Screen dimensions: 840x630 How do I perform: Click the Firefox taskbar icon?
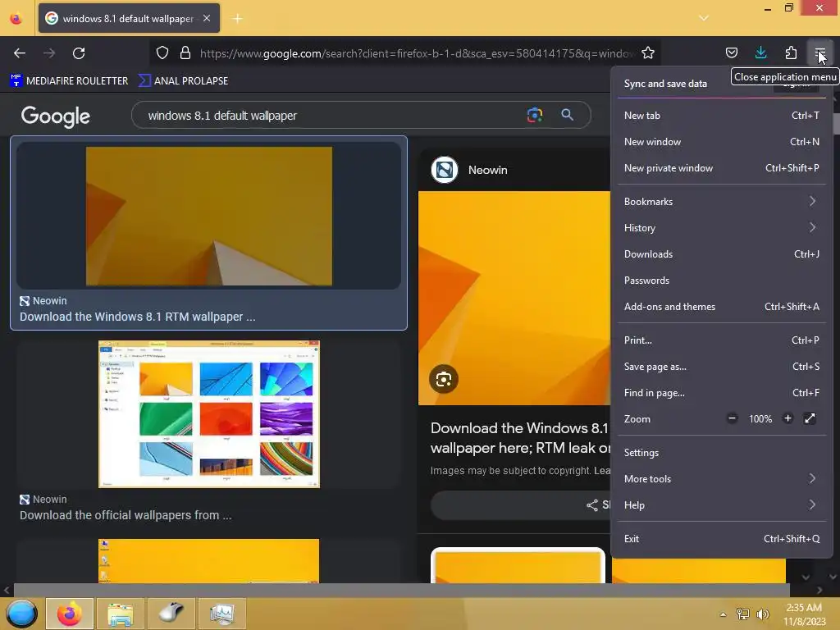point(70,614)
